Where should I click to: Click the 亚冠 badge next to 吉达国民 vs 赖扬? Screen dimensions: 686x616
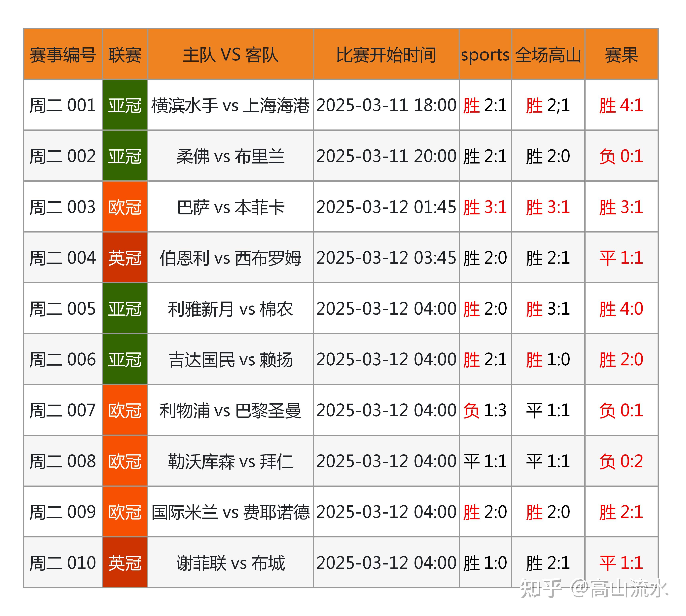point(125,360)
